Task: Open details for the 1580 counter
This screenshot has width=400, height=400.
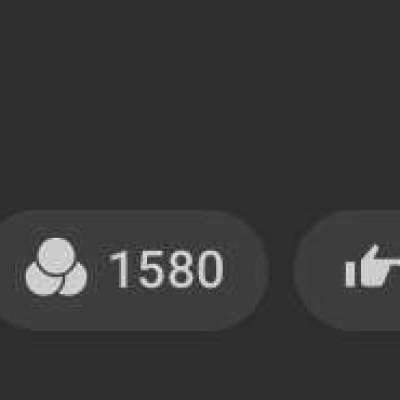Action: coord(133,270)
